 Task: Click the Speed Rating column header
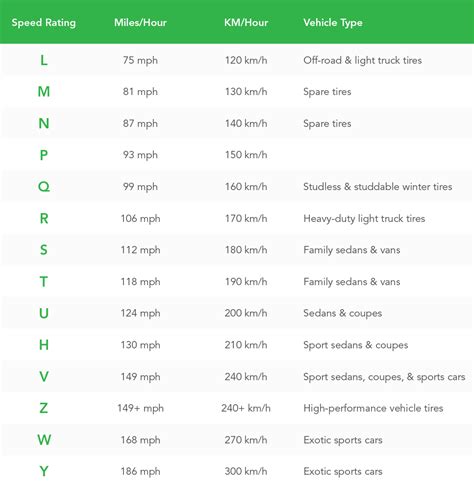[44, 23]
